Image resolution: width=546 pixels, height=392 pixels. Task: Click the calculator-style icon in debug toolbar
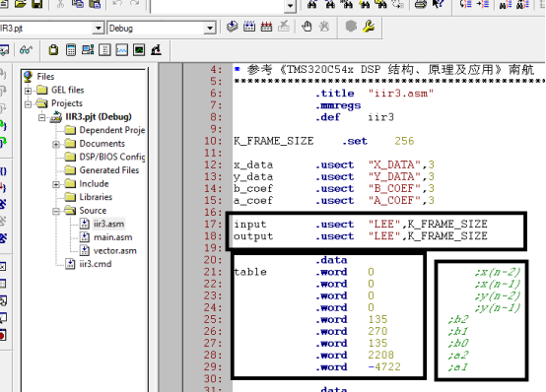click(71, 50)
